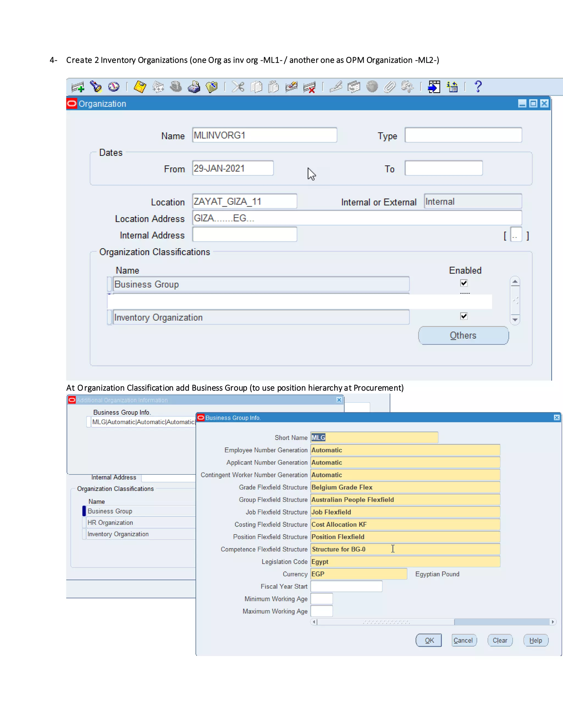Click the Close Form toolbar icon

click(x=212, y=87)
